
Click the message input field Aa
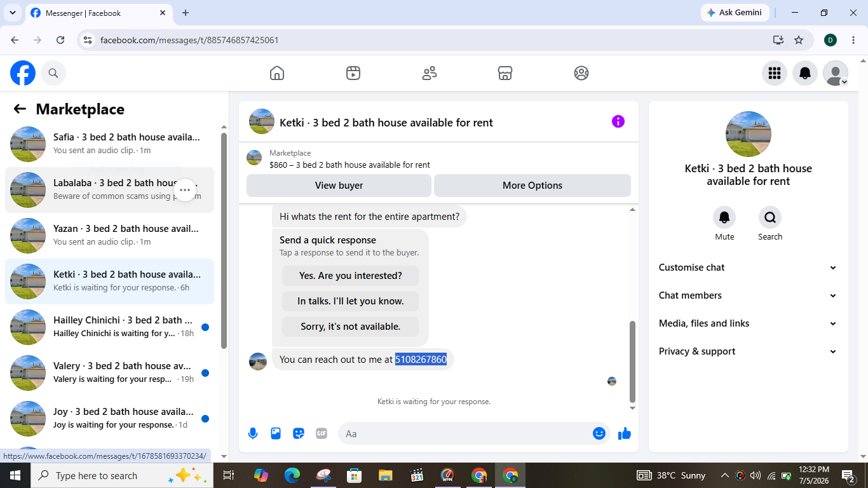tap(473, 433)
